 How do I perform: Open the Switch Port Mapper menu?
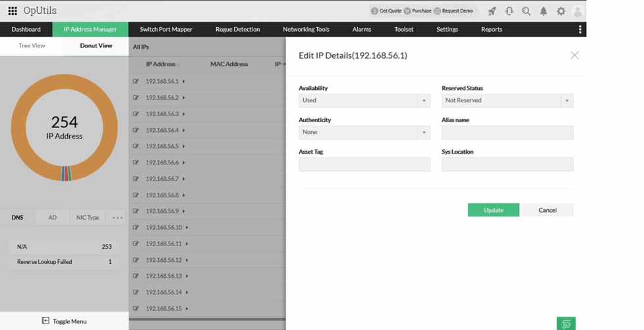166,30
